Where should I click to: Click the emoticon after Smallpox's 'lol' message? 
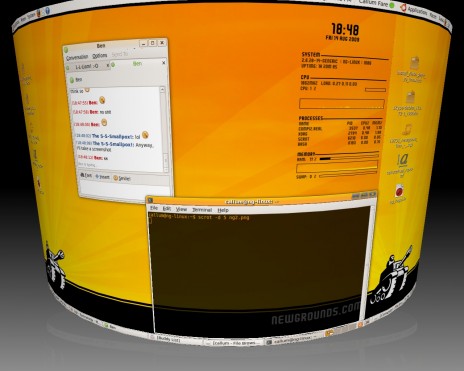click(145, 135)
